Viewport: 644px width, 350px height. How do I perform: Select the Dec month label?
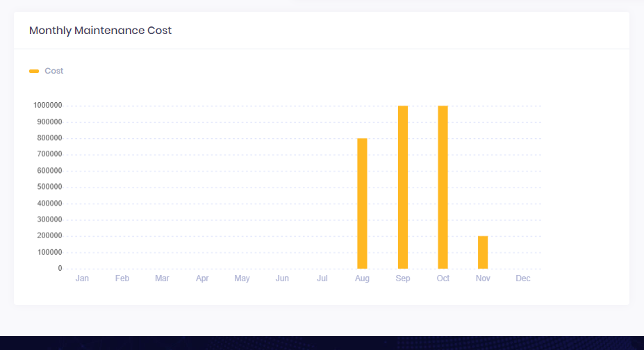tap(523, 278)
